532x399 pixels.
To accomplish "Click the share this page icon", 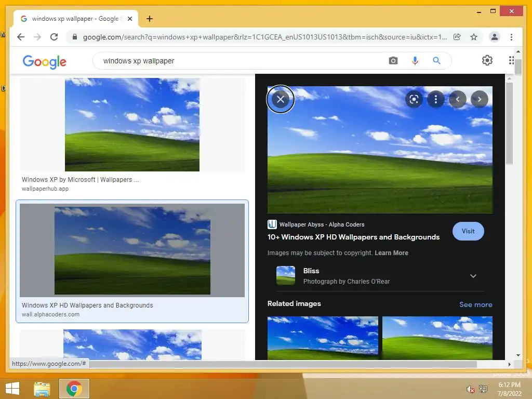I will 457,37.
